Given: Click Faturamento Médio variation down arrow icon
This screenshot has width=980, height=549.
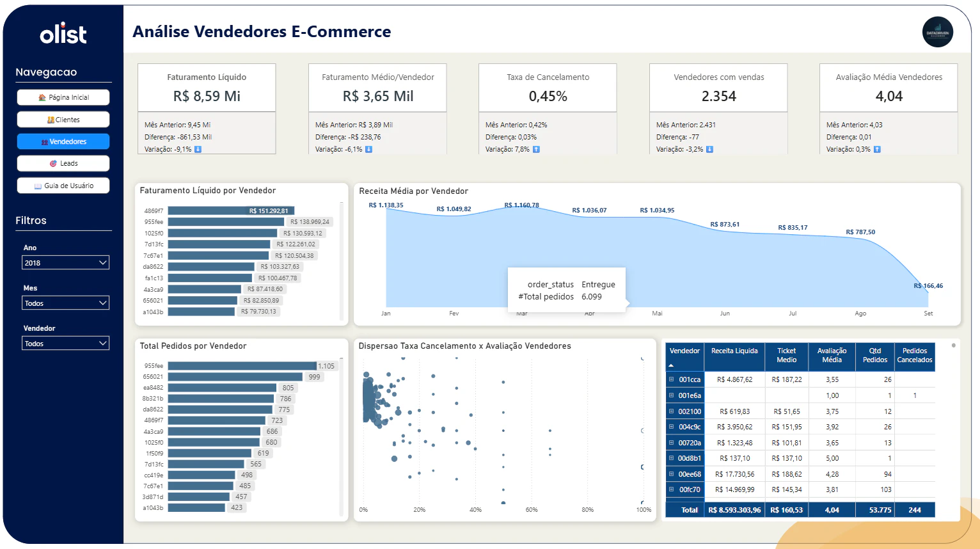Looking at the screenshot, I should 368,149.
